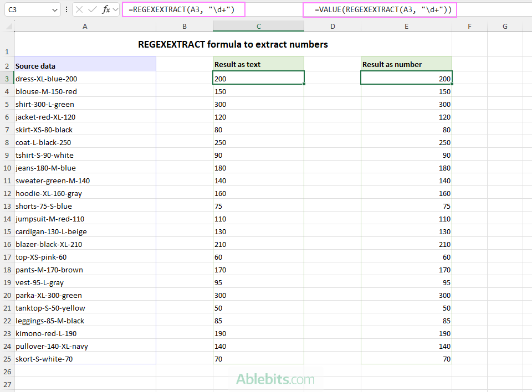Select cell 'cardigan-130-L-beige'
This screenshot has width=532, height=392.
85,231
